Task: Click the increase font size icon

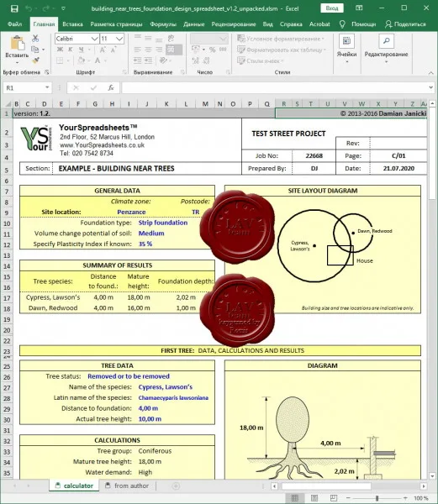Action: tap(103, 50)
